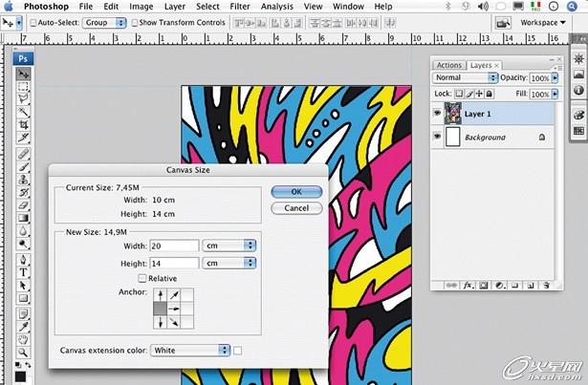588x385 pixels.
Task: Toggle Lock position icon
Action: [x=479, y=94]
